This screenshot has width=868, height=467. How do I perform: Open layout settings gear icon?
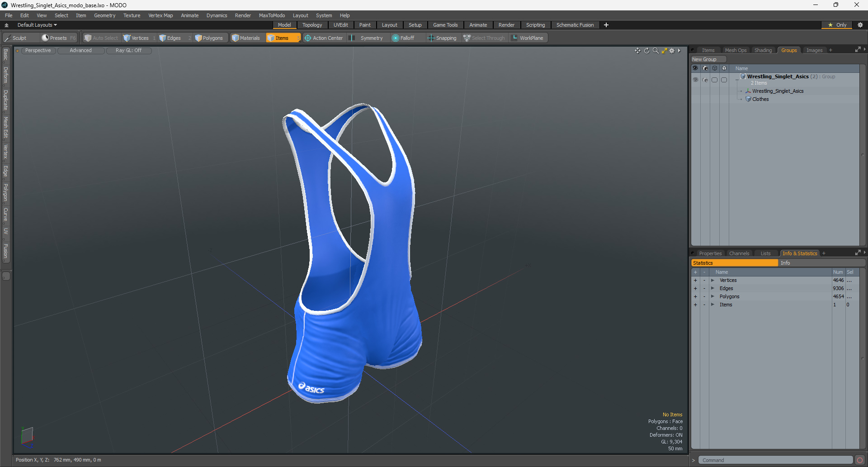pos(860,25)
